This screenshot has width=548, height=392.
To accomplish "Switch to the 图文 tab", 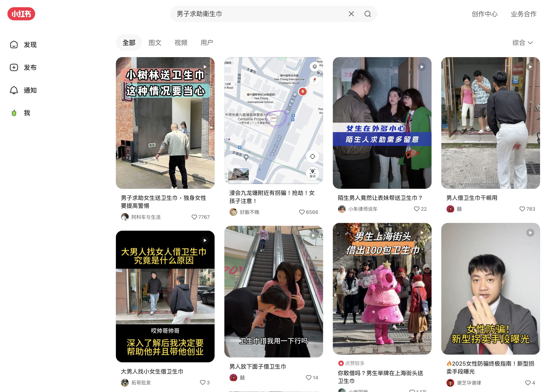I will tap(155, 43).
